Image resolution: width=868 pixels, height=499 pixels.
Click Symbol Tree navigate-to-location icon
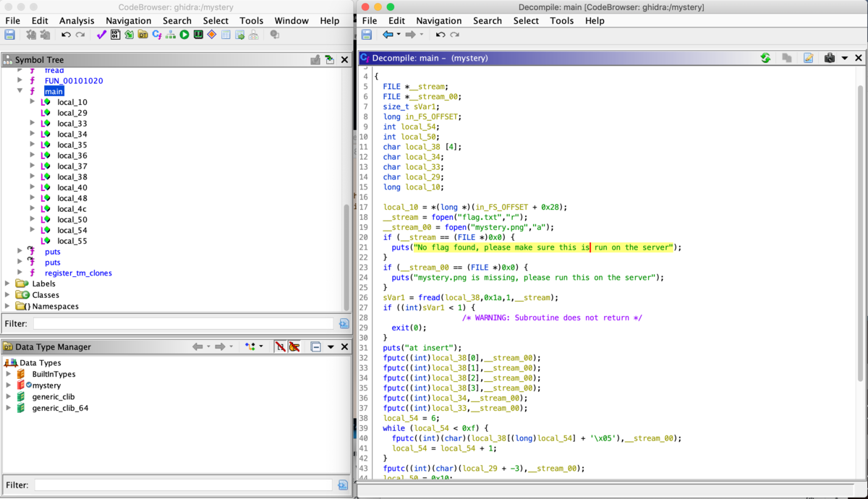[329, 60]
